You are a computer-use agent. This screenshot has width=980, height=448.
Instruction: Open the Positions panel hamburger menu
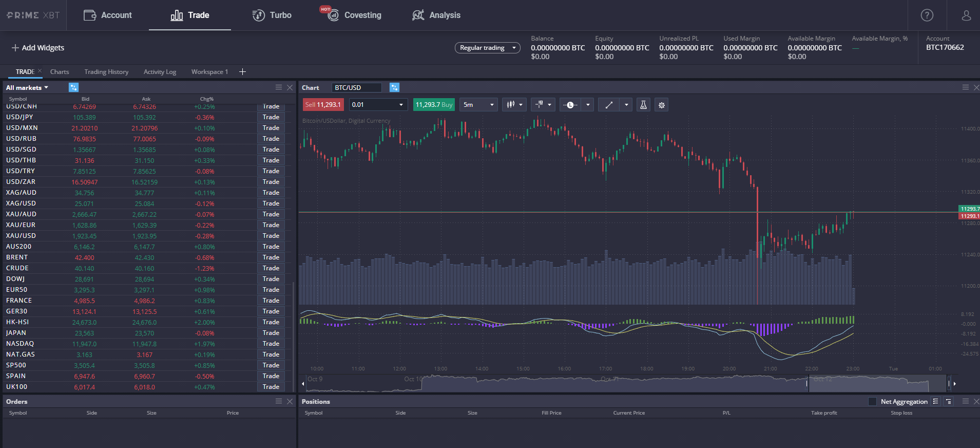tap(966, 401)
